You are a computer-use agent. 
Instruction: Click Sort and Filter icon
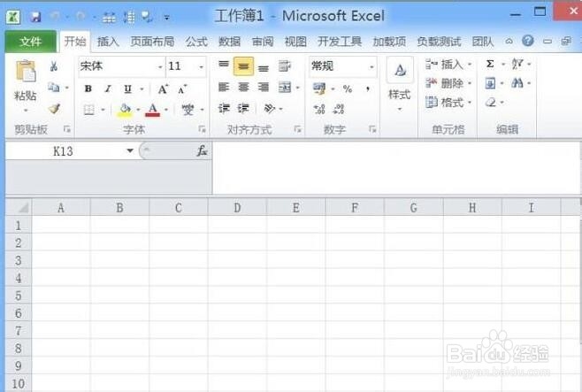pos(517,64)
